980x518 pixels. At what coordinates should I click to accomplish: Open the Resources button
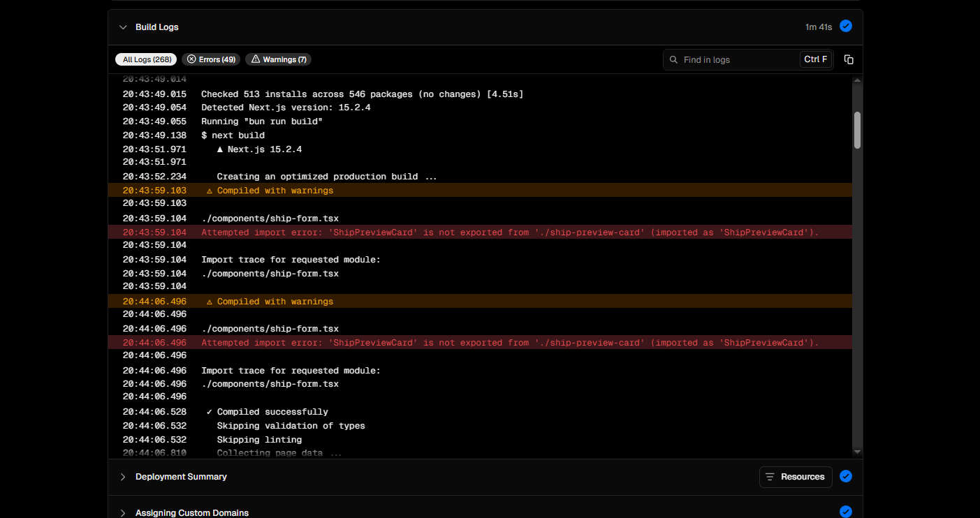point(796,477)
